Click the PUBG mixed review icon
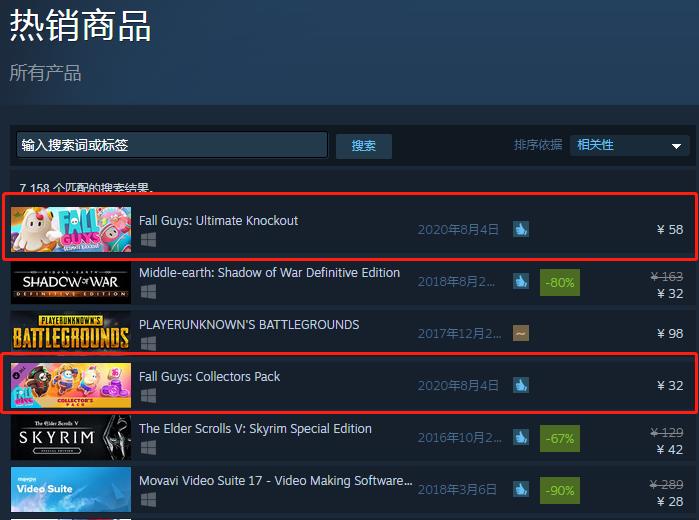The image size is (699, 520). coord(521,333)
